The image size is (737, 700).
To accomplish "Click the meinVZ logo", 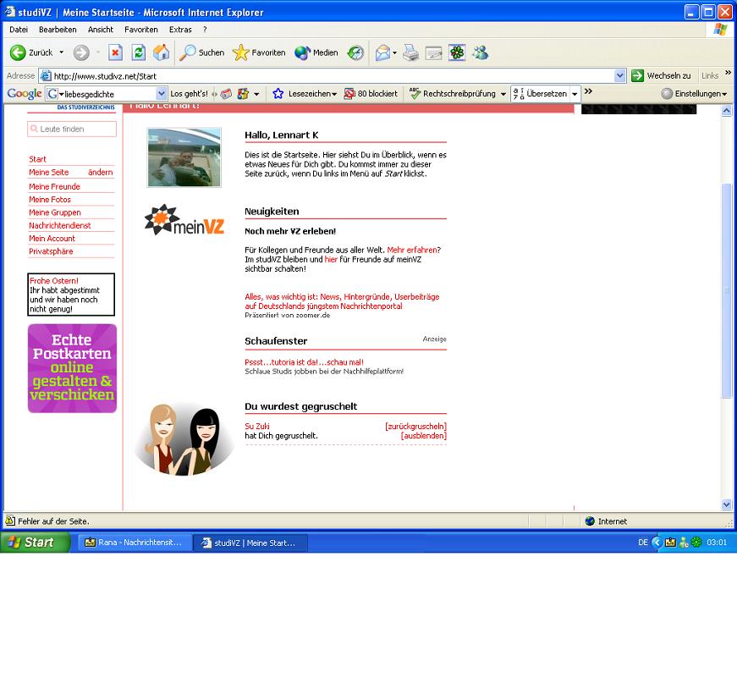I will [184, 219].
